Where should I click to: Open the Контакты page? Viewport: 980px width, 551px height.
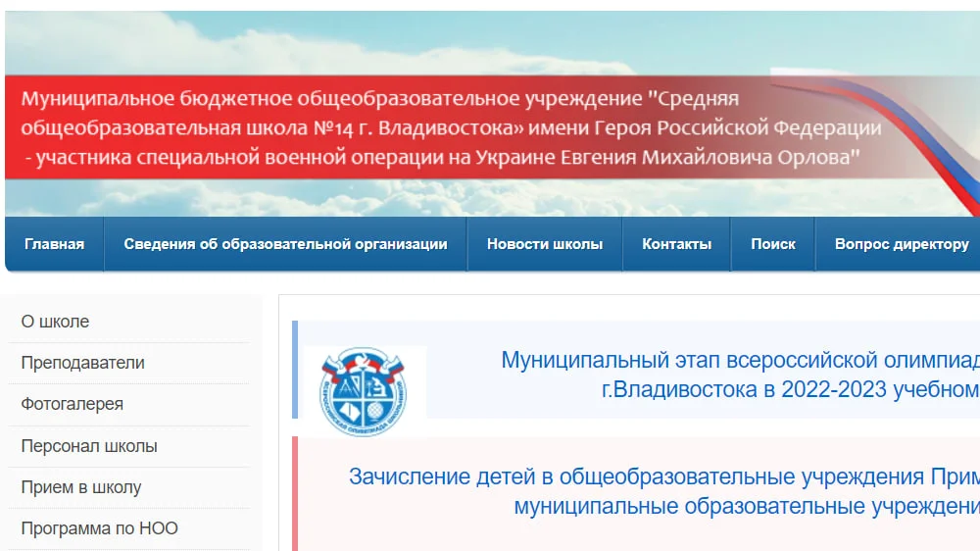[676, 244]
